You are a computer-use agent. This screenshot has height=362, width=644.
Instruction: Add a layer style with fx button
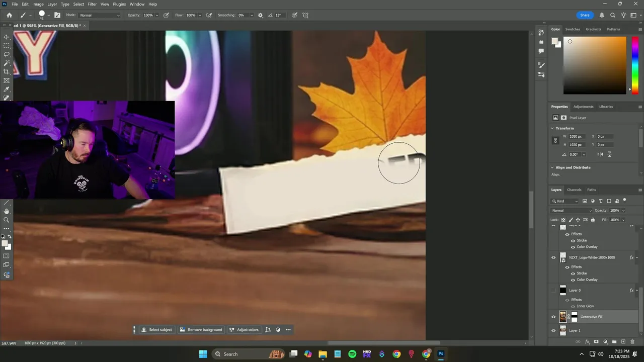click(x=587, y=342)
